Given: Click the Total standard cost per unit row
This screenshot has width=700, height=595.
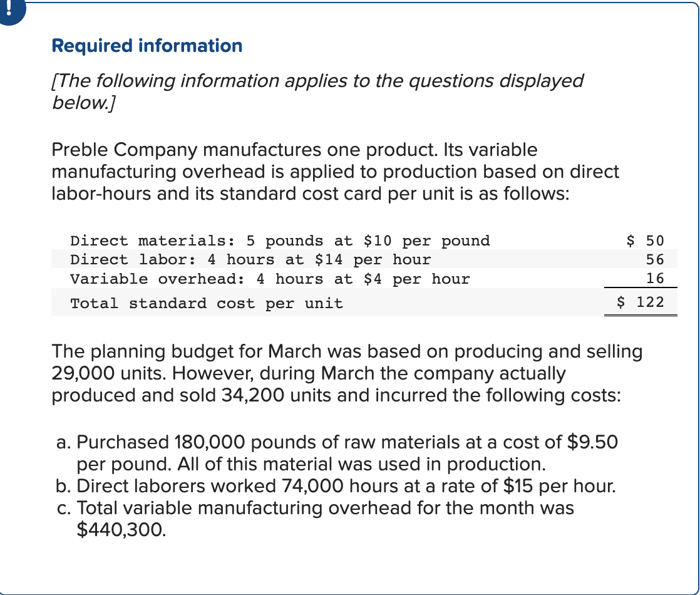Looking at the screenshot, I should 364,303.
